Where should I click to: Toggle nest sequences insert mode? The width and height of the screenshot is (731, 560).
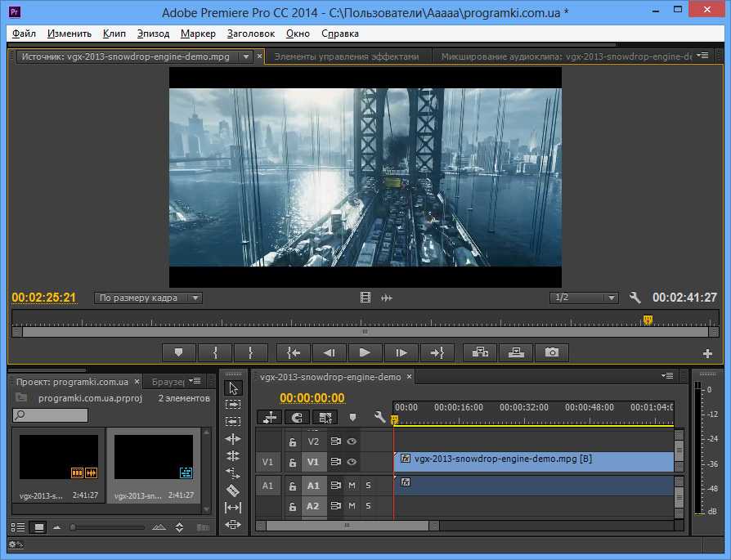pos(270,417)
